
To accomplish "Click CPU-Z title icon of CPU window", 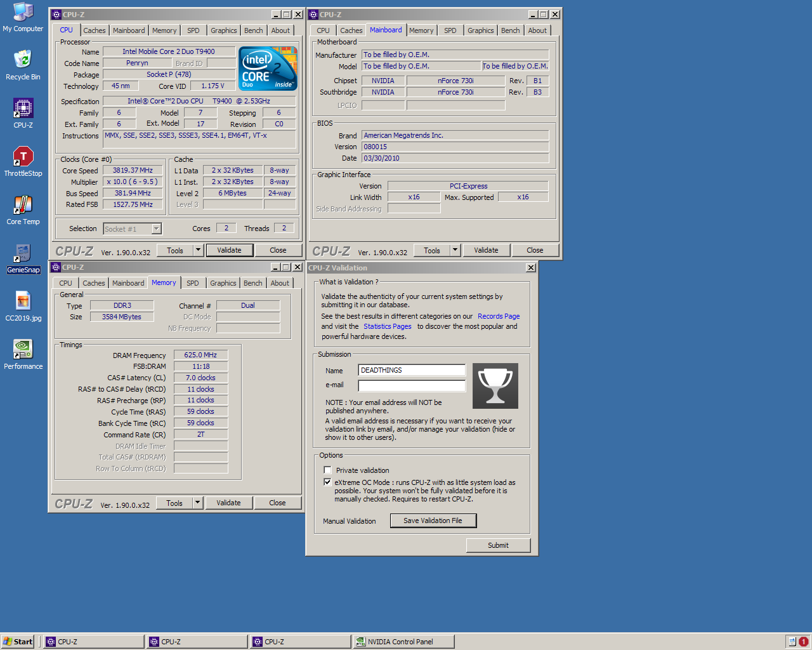I will [56, 14].
